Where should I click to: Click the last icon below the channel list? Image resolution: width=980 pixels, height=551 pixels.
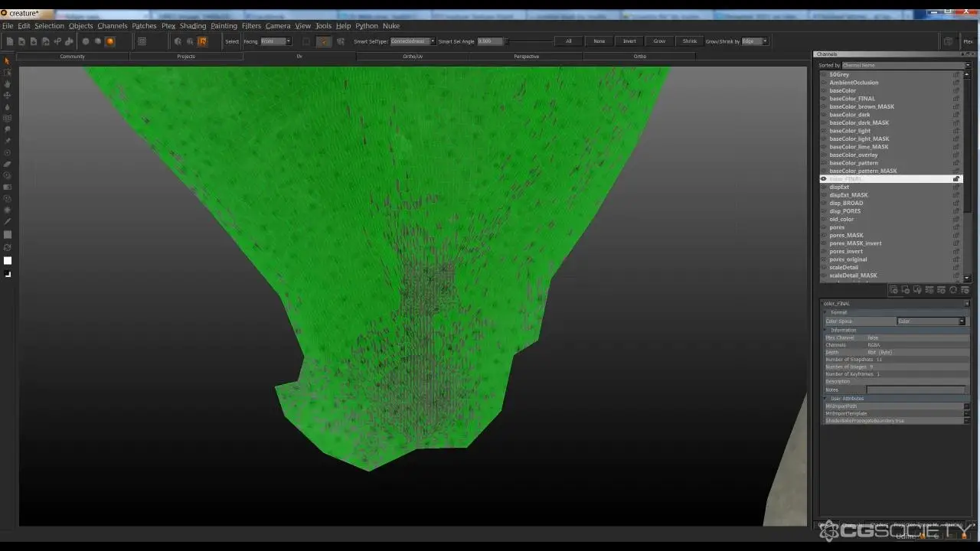click(x=965, y=290)
